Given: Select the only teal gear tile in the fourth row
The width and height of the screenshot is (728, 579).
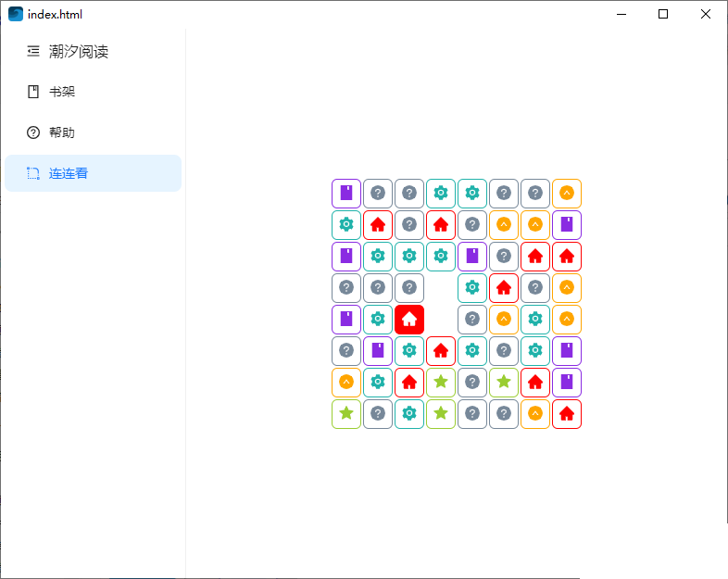Looking at the screenshot, I should [x=472, y=288].
